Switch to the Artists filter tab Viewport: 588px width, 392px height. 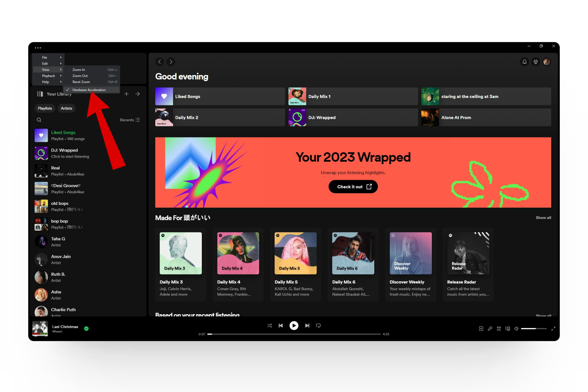click(x=66, y=108)
